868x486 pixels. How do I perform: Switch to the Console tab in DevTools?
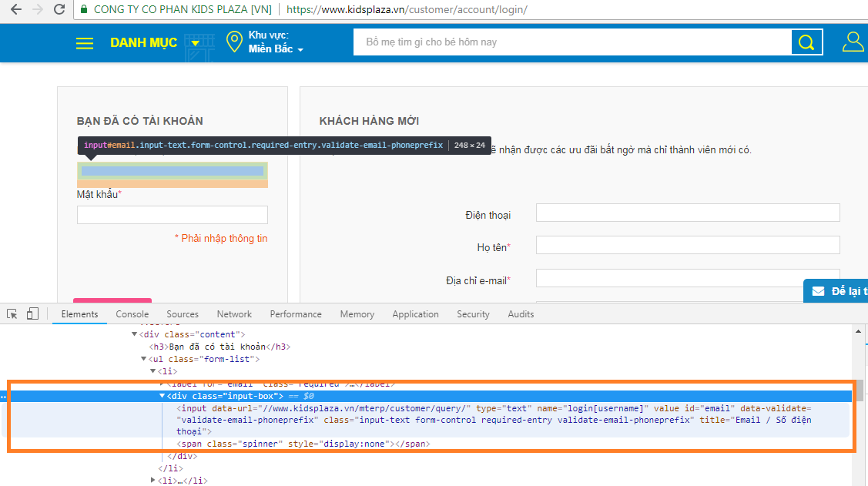[132, 313]
